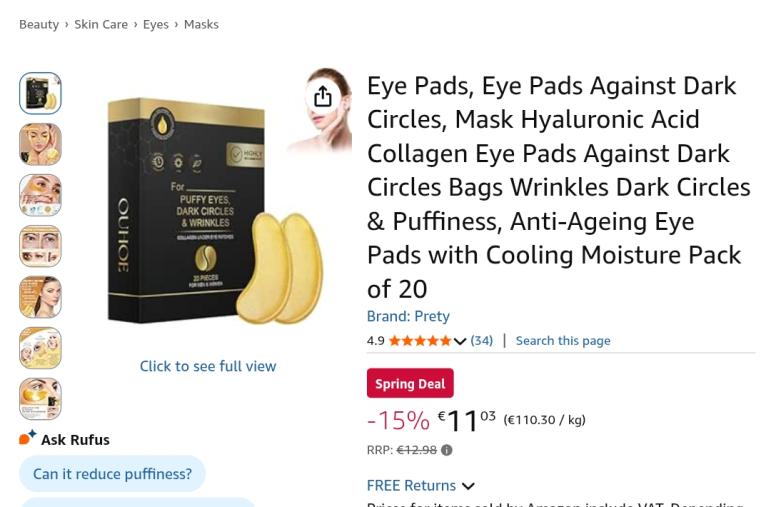Open the Masks breadcrumb link
This screenshot has width=771, height=507.
pos(201,24)
